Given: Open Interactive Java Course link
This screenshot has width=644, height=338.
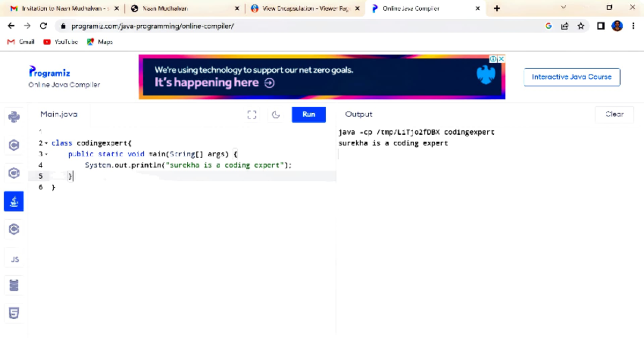Looking at the screenshot, I should (x=572, y=77).
